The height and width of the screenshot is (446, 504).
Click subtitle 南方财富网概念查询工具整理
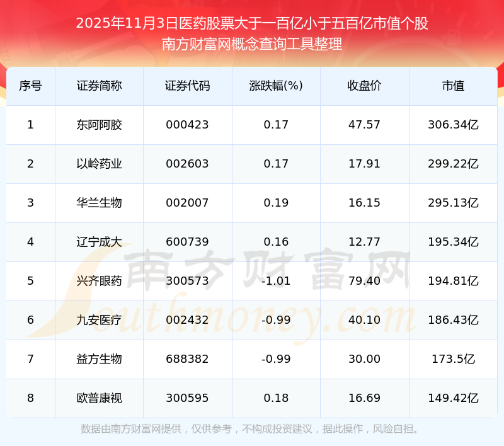pyautogui.click(x=252, y=44)
